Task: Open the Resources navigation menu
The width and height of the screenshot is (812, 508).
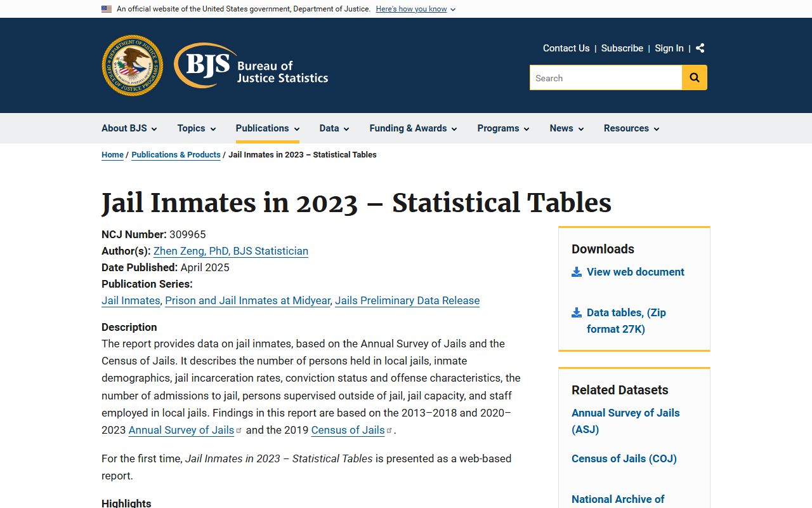Action: pos(632,128)
